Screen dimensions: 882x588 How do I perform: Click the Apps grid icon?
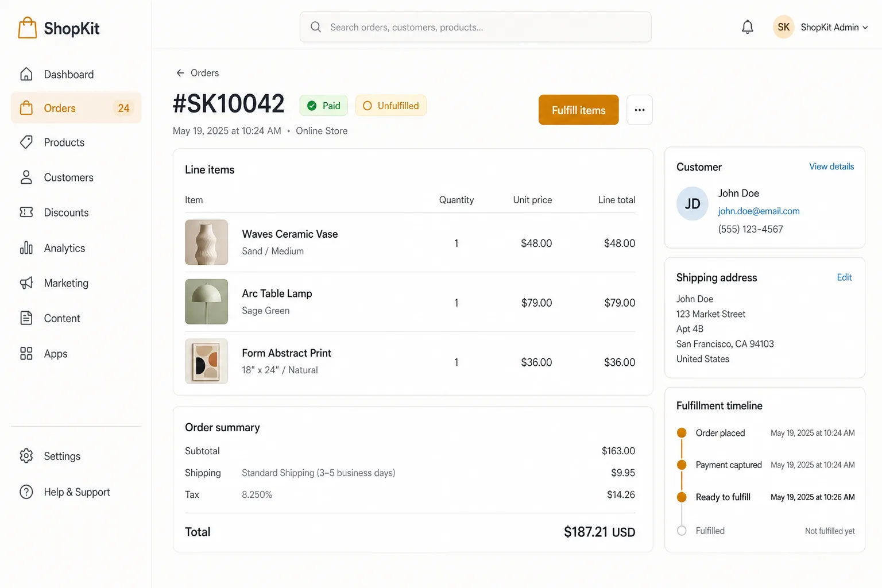[26, 354]
